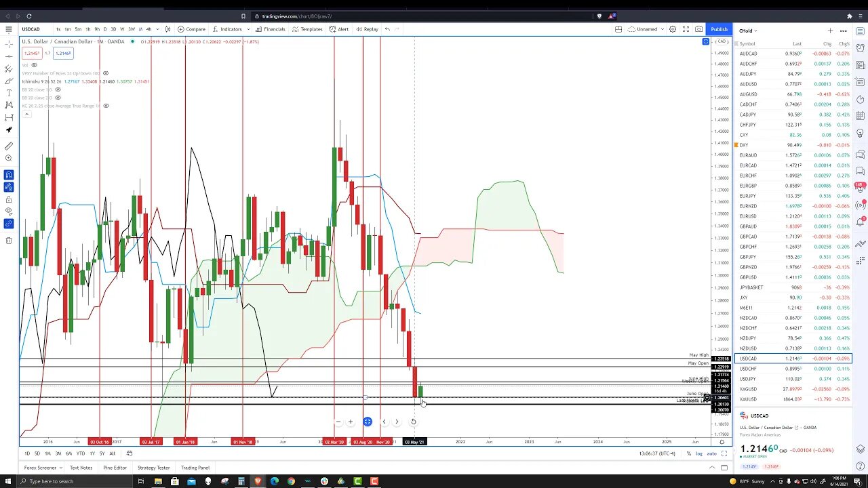Screen dimensions: 868x488
Task: Select the crosshair cursor tool
Action: click(x=9, y=44)
